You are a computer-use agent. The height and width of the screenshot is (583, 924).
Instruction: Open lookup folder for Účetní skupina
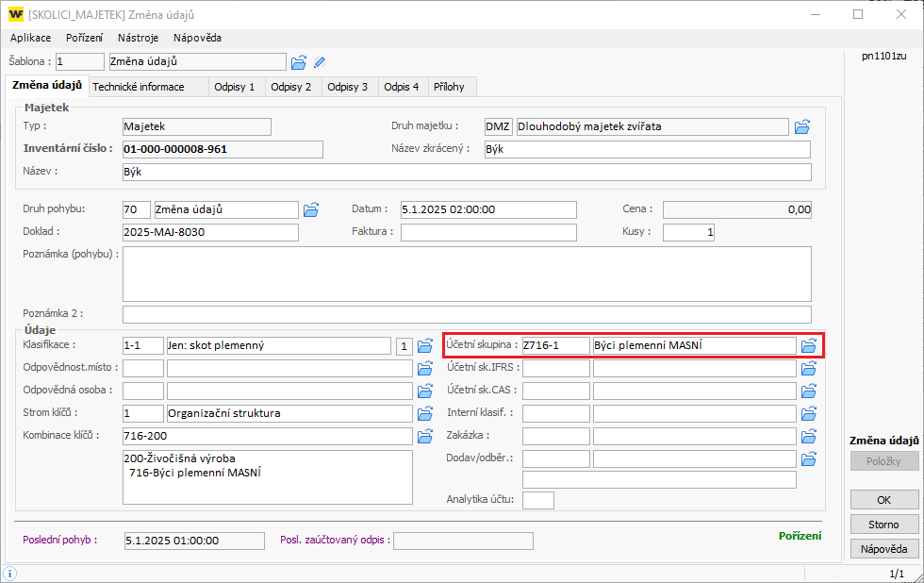(808, 345)
